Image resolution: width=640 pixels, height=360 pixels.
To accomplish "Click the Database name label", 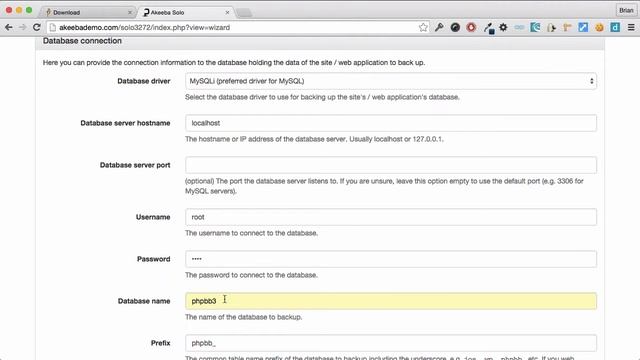I will [144, 301].
